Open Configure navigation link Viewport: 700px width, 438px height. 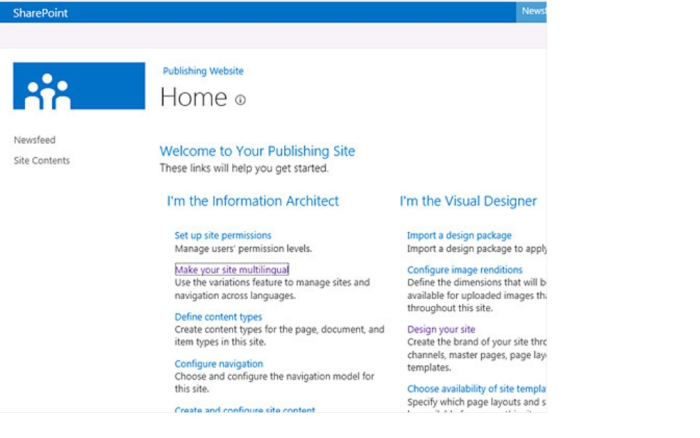click(219, 364)
